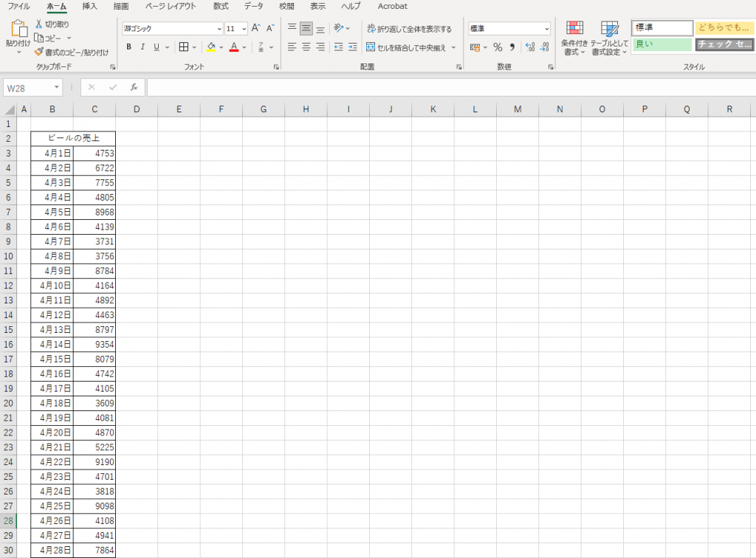Toggle Underline formatting
The image size is (756, 558).
157,46
